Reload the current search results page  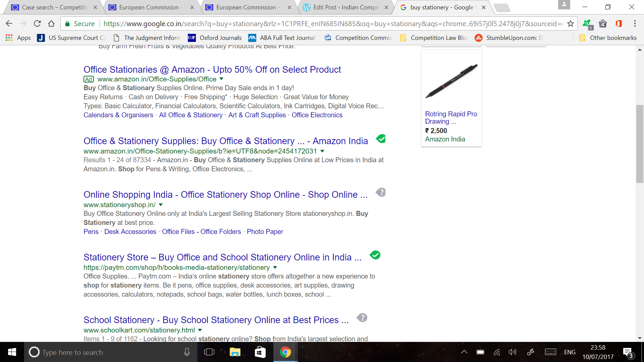[x=37, y=23]
